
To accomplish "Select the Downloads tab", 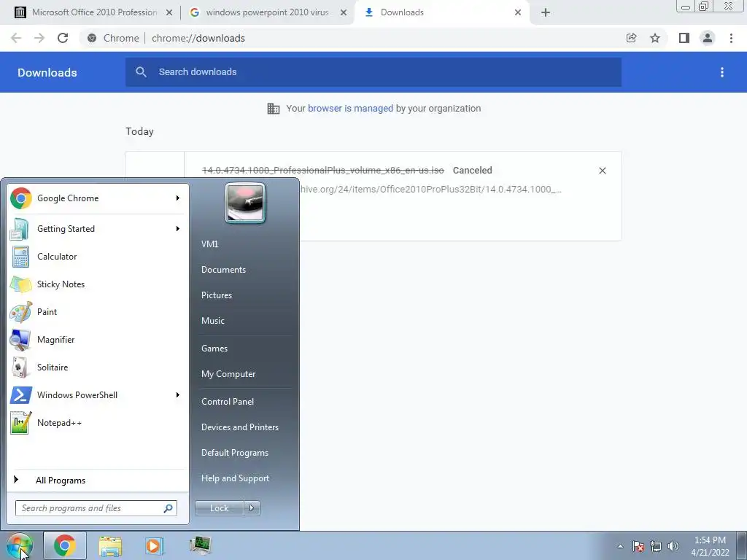I will pyautogui.click(x=441, y=12).
